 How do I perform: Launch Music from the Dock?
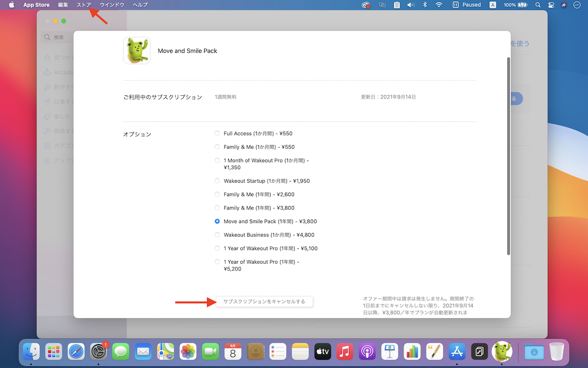pyautogui.click(x=345, y=352)
